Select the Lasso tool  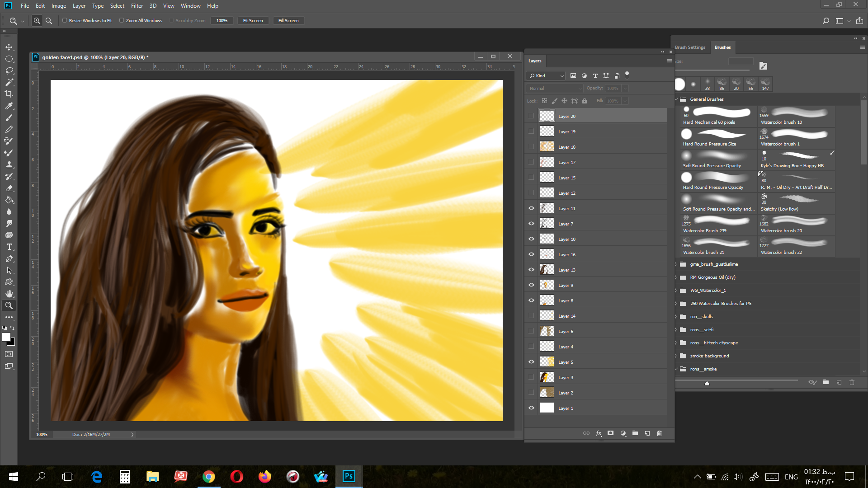(9, 70)
